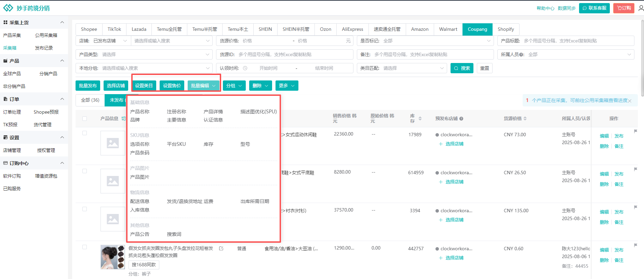Click the edit icon beside the wig product title
This screenshot has height=279, width=644.
coord(221,249)
